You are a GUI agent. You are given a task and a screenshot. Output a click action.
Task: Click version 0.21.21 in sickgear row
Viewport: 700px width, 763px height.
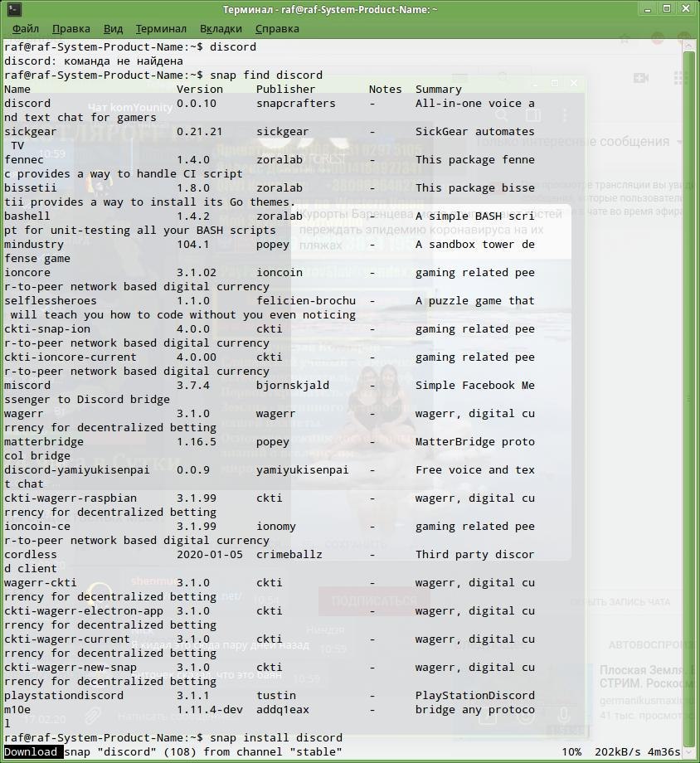[200, 131]
